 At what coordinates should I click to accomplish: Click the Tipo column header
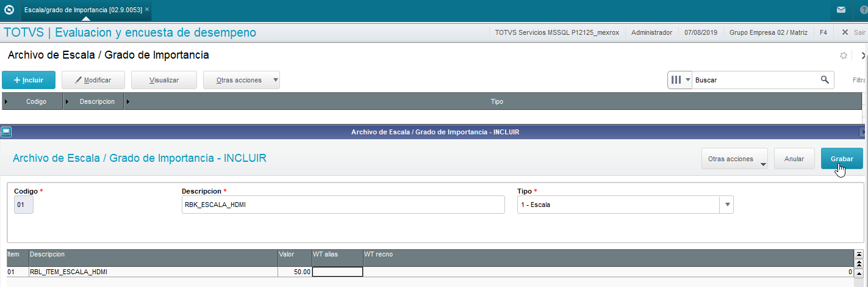click(497, 101)
